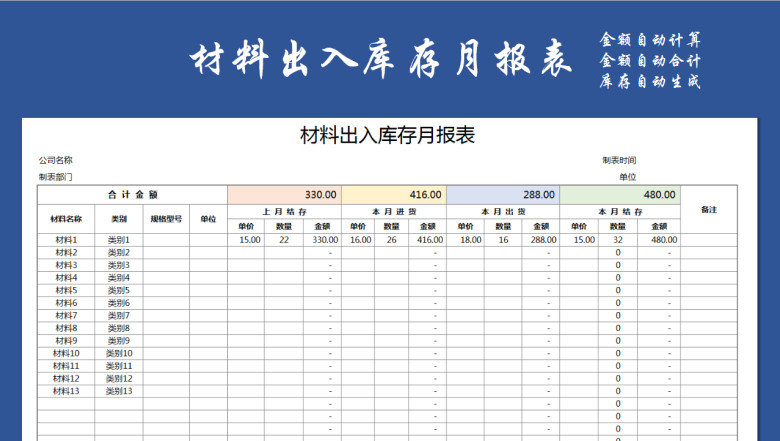Viewport: 780px width, 441px height.
Task: Select quantity cell with value 22
Action: 284,240
